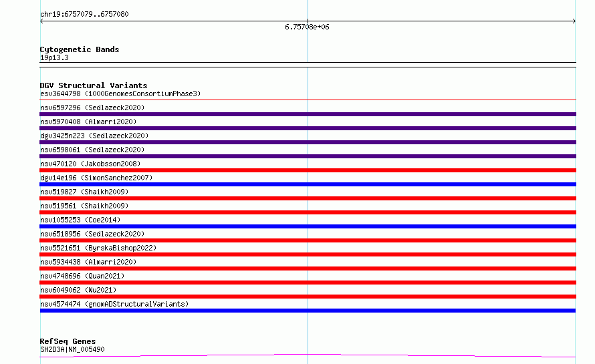
Task: Click the blue bar under nsv1055253
Action: [308, 226]
